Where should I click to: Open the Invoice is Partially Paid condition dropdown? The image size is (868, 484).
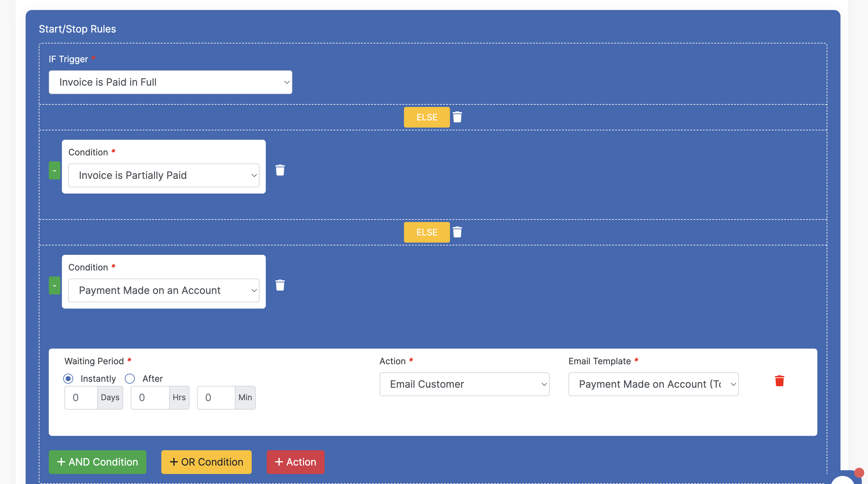click(x=164, y=175)
